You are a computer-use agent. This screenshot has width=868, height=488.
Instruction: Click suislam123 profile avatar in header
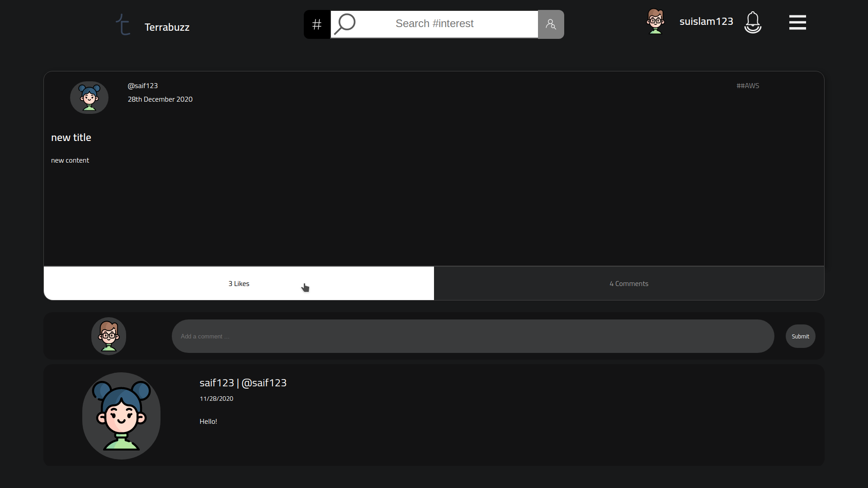click(656, 21)
